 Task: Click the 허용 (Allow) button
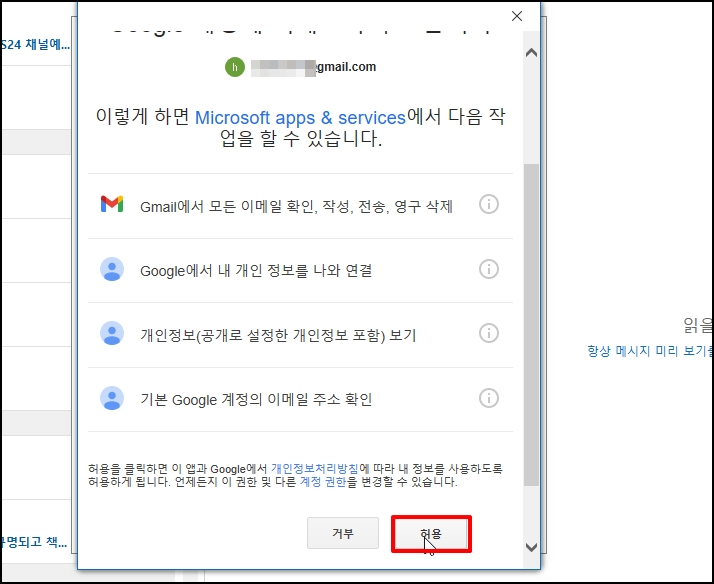pos(431,533)
